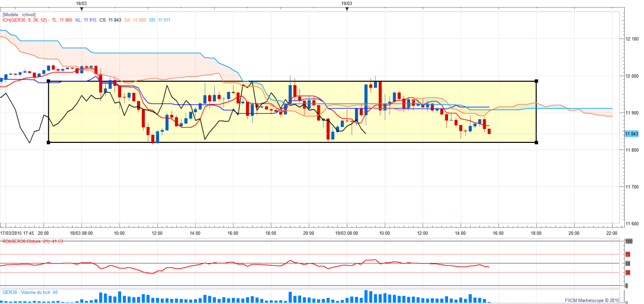Select the SA value 11 890 label
The image size is (644, 304).
(x=135, y=20)
